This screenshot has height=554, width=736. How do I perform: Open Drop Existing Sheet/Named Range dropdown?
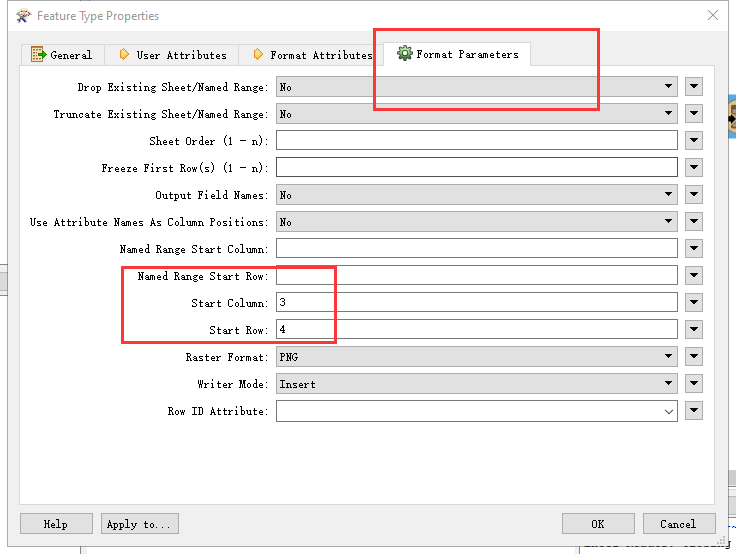tap(476, 87)
